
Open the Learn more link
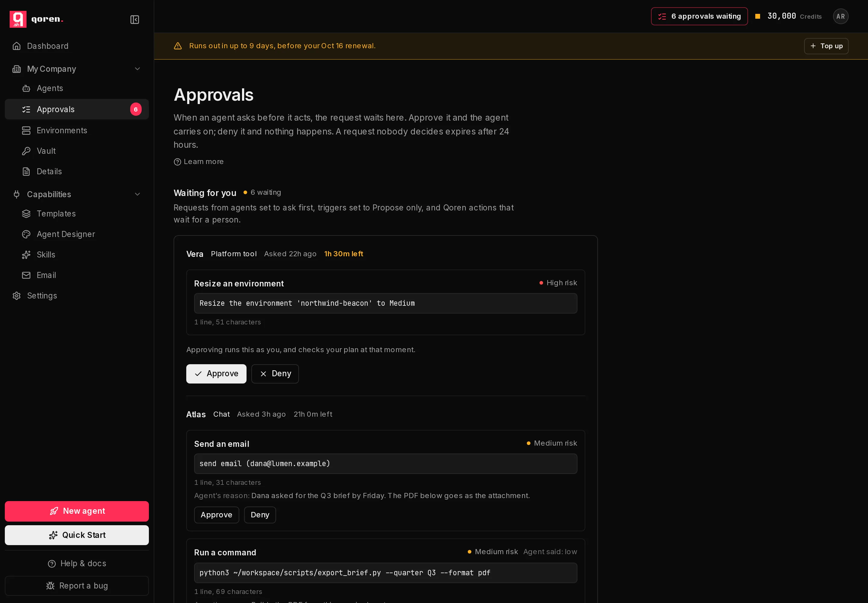pyautogui.click(x=199, y=162)
